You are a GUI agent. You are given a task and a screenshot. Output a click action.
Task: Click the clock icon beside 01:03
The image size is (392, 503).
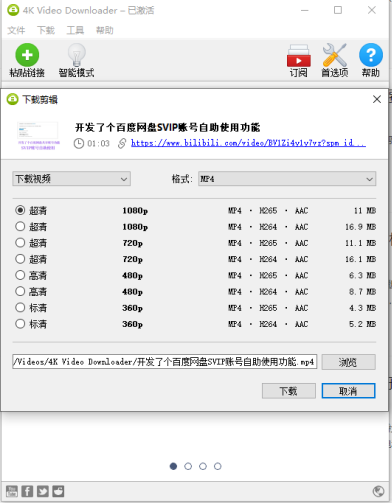[79, 144]
